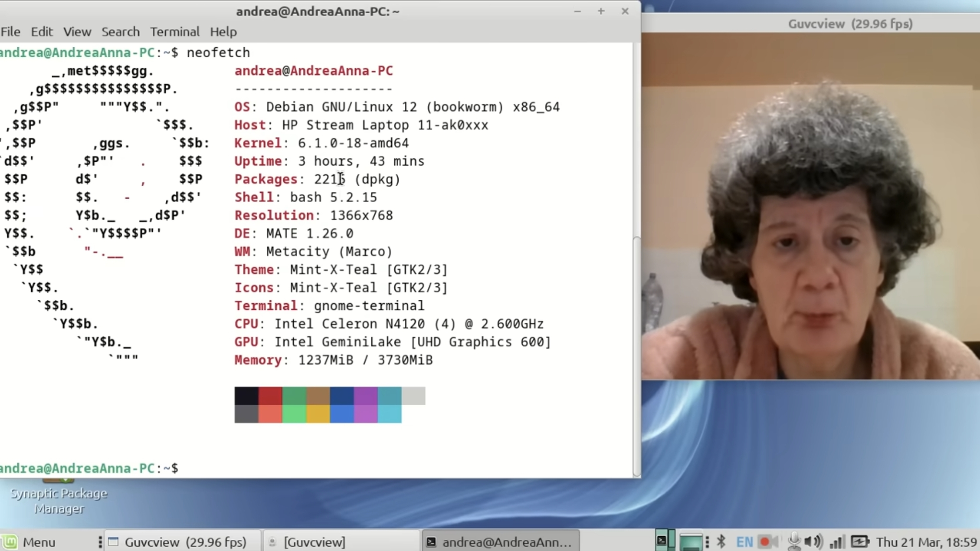Click the Guvcview video preview

[810, 206]
